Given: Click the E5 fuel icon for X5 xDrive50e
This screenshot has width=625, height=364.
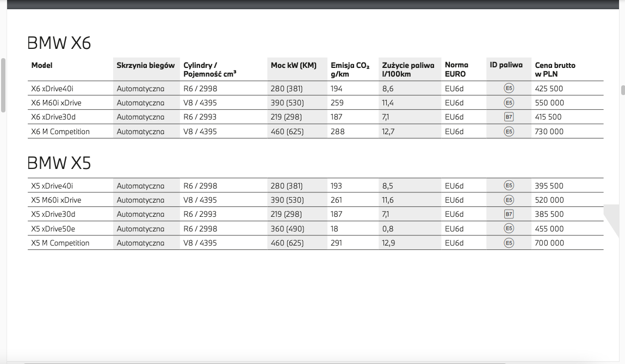Looking at the screenshot, I should point(509,228).
